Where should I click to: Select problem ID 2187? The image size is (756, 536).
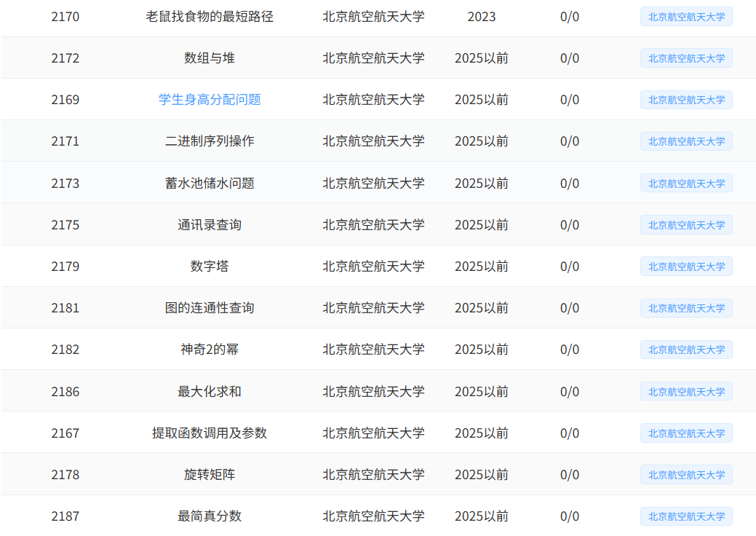click(x=65, y=516)
